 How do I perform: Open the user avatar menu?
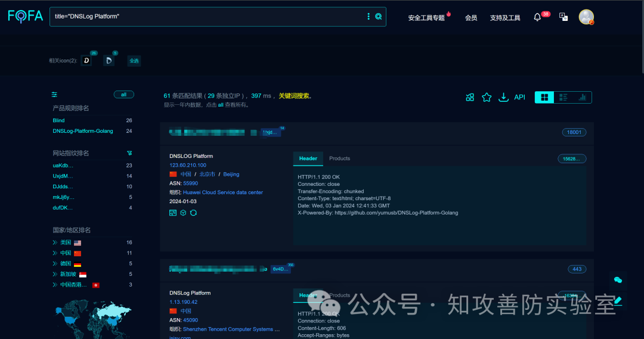point(586,17)
